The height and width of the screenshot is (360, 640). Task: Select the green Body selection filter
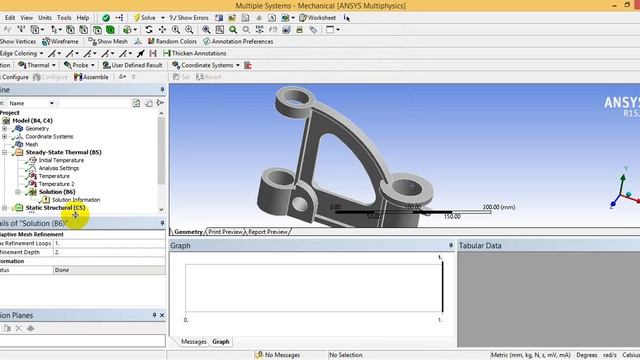110,29
